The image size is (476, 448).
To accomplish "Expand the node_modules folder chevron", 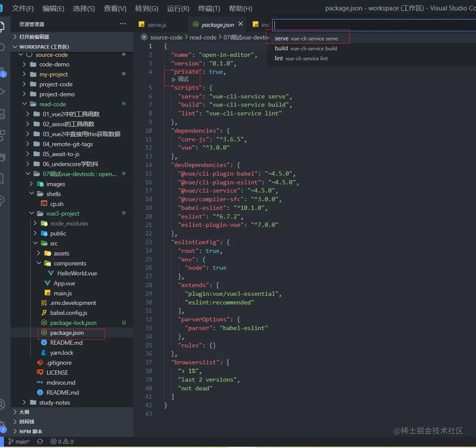I will (x=35, y=223).
